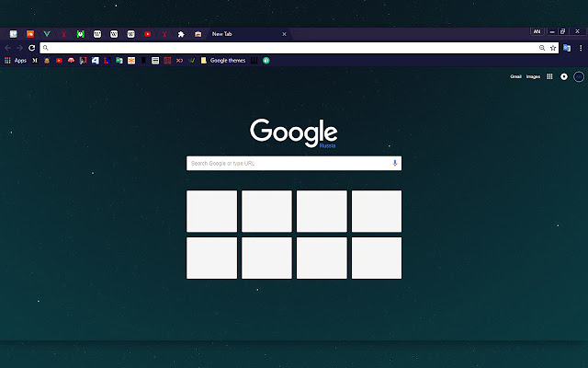Open the YouTube tab in tab strip

pyautogui.click(x=147, y=34)
